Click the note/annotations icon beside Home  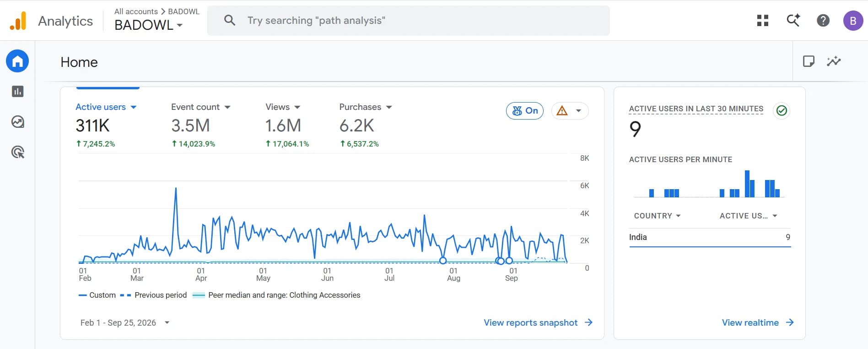pos(809,61)
